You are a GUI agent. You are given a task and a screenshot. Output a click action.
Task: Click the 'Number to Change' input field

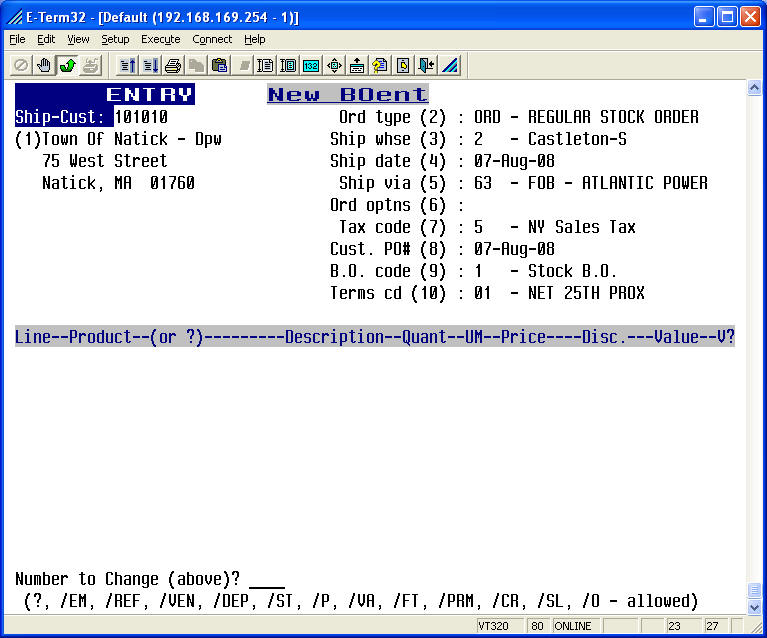pyautogui.click(x=267, y=579)
